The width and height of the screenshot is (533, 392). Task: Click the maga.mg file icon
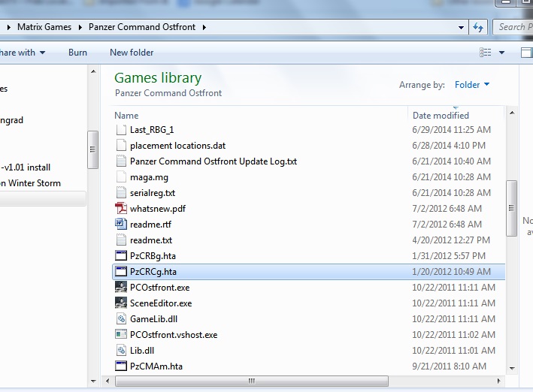(121, 177)
